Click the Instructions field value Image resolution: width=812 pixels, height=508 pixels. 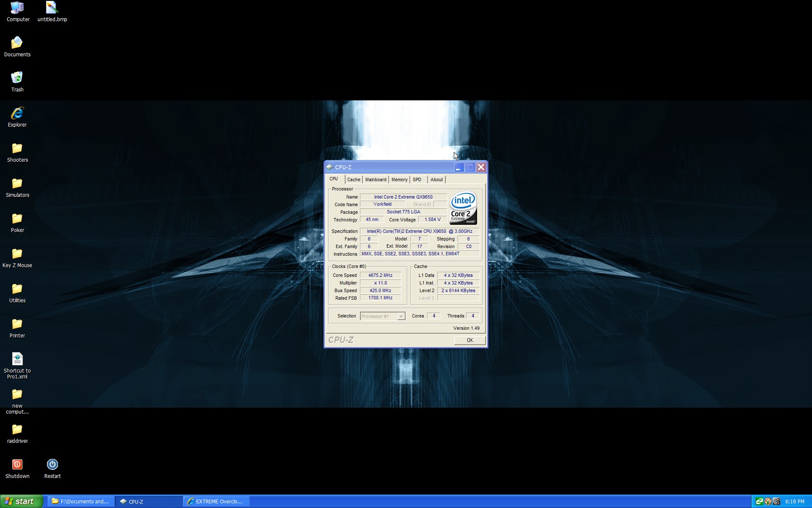[420, 254]
